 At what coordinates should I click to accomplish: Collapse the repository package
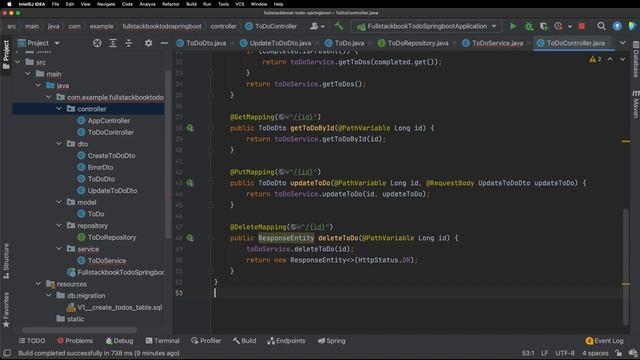59,225
